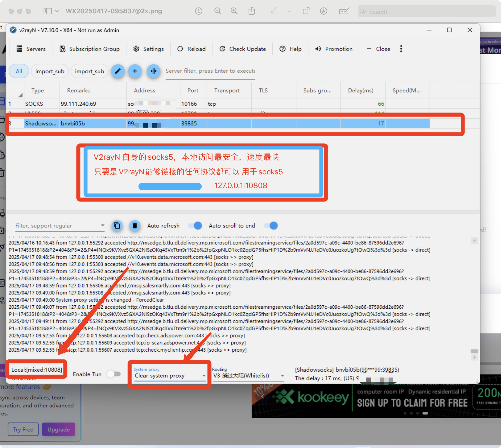This screenshot has width=501, height=448.
Task: Click the blue pencil edit subscription icon
Action: (x=118, y=71)
